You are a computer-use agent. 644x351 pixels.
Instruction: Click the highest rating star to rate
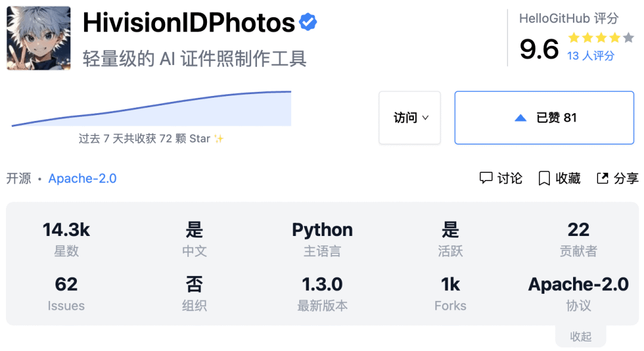pos(628,38)
